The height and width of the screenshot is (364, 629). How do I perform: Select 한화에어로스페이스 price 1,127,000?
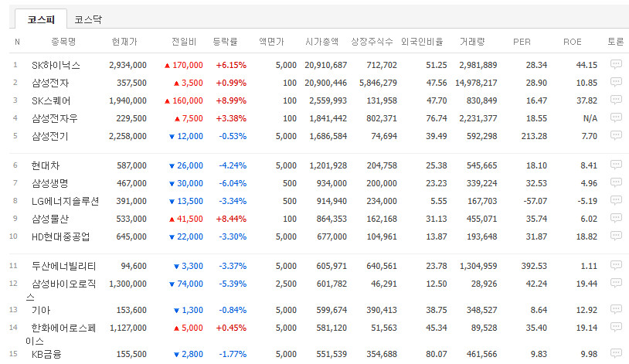128,328
